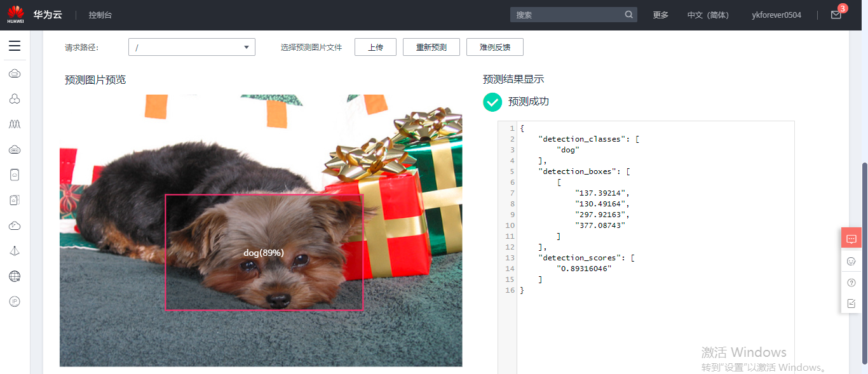Open help via the question mark icon
Image resolution: width=868 pixels, height=374 pixels.
coord(851,282)
